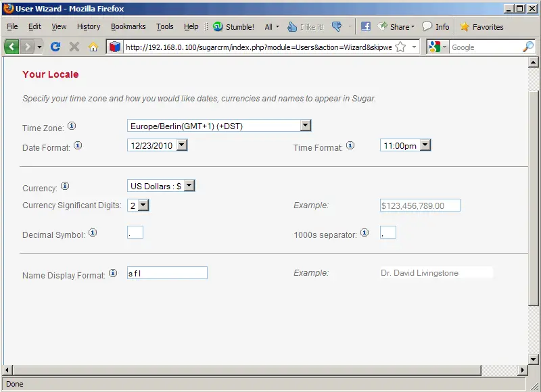Click the Info speech bubble button

tap(436, 26)
